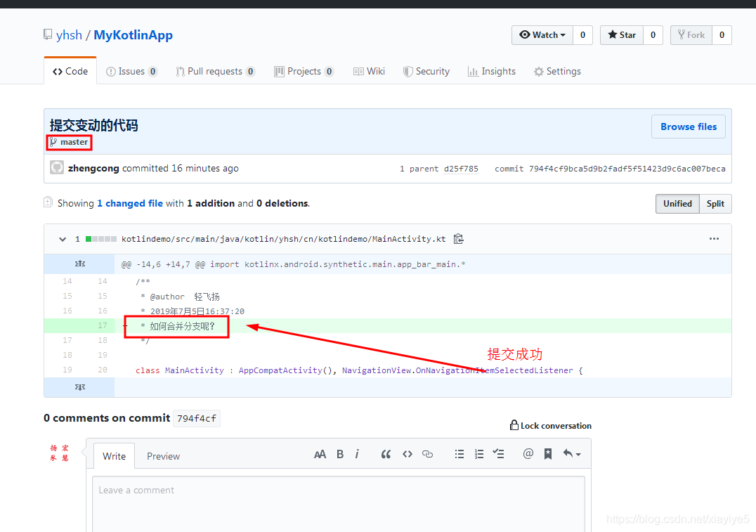The image size is (756, 532).
Task: Click the Fork count number
Action: coord(722,34)
